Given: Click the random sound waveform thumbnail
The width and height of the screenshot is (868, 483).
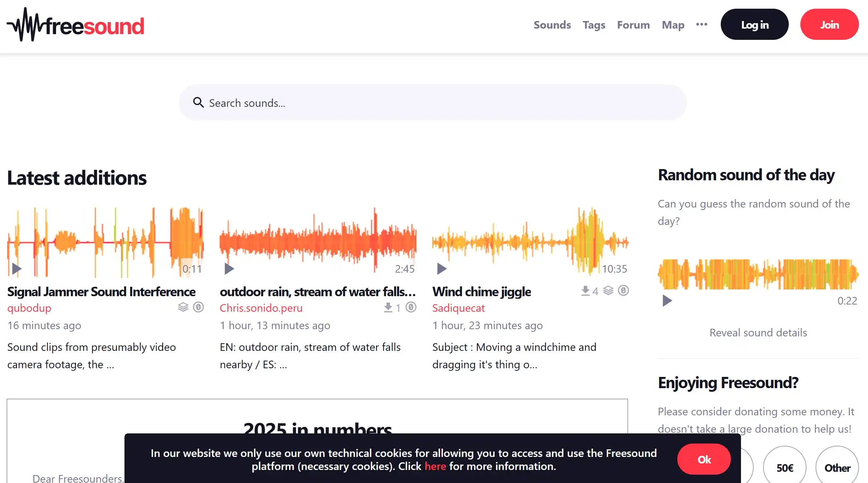Looking at the screenshot, I should (x=758, y=274).
